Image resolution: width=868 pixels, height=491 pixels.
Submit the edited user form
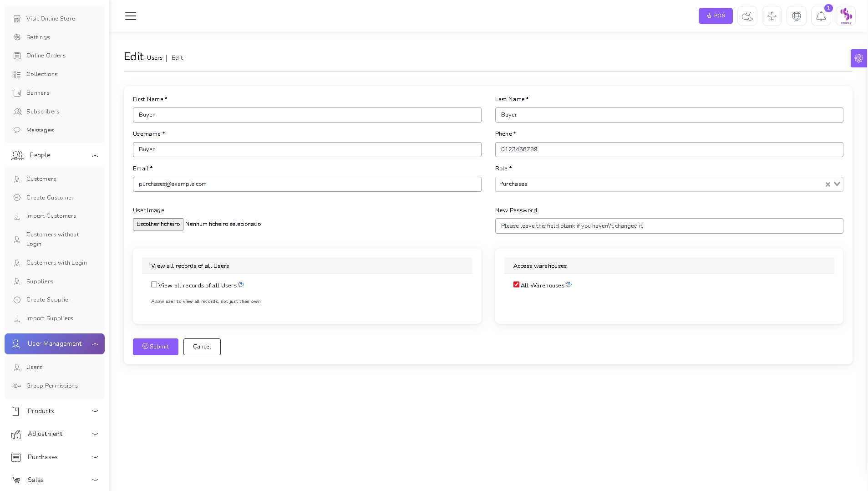[155, 347]
